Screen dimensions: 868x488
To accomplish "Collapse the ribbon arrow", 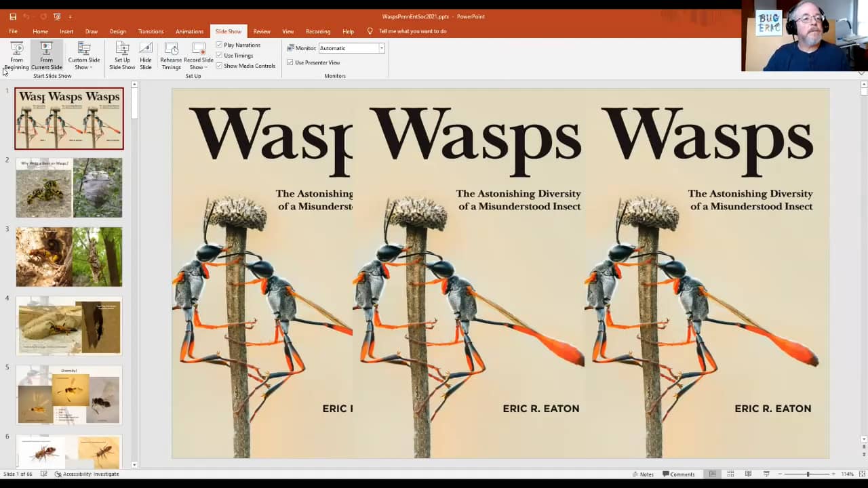I will [862, 73].
